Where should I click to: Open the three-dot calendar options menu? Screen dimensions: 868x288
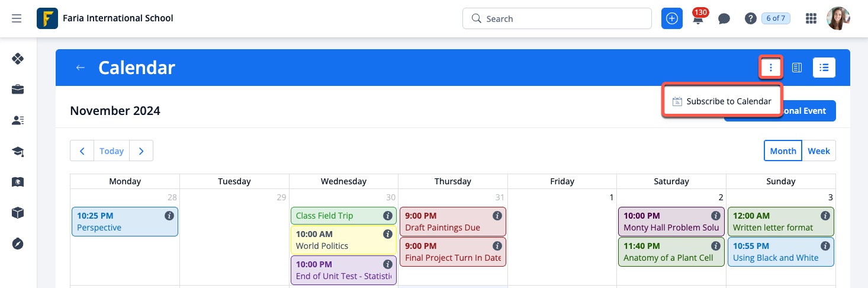pyautogui.click(x=771, y=68)
